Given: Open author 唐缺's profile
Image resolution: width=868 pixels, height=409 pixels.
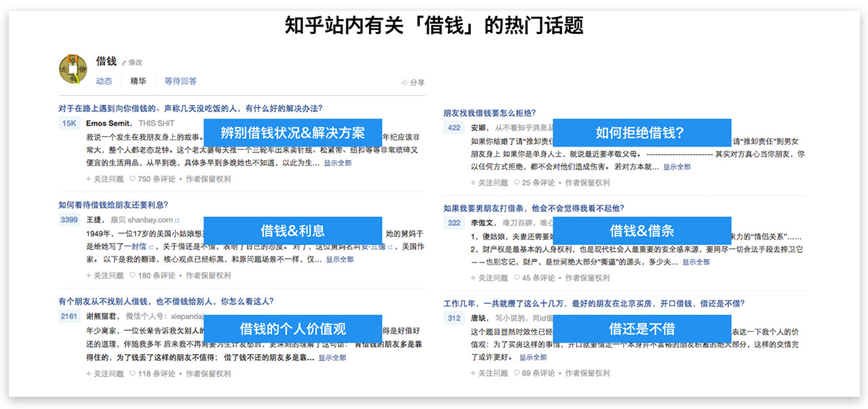Looking at the screenshot, I should click(x=479, y=318).
